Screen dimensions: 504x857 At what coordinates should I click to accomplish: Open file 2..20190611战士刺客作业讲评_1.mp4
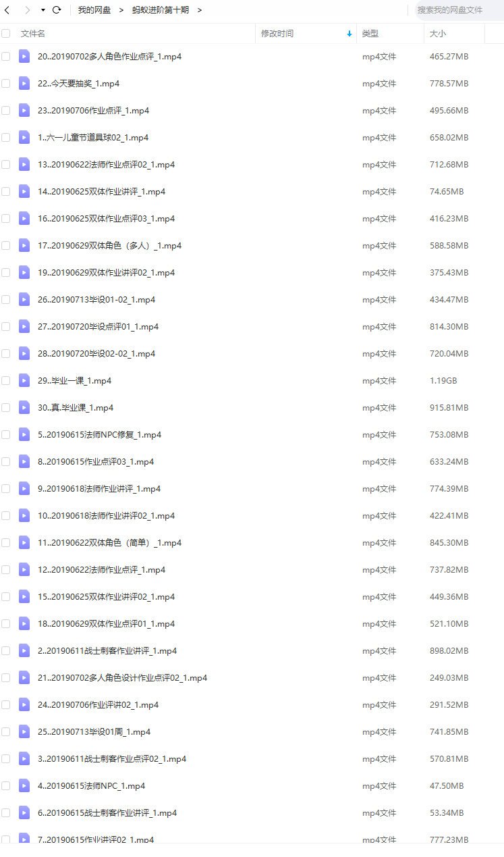(x=107, y=650)
